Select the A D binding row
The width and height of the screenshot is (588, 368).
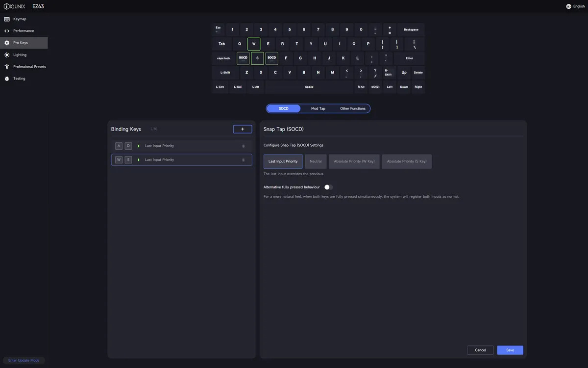click(186, 146)
